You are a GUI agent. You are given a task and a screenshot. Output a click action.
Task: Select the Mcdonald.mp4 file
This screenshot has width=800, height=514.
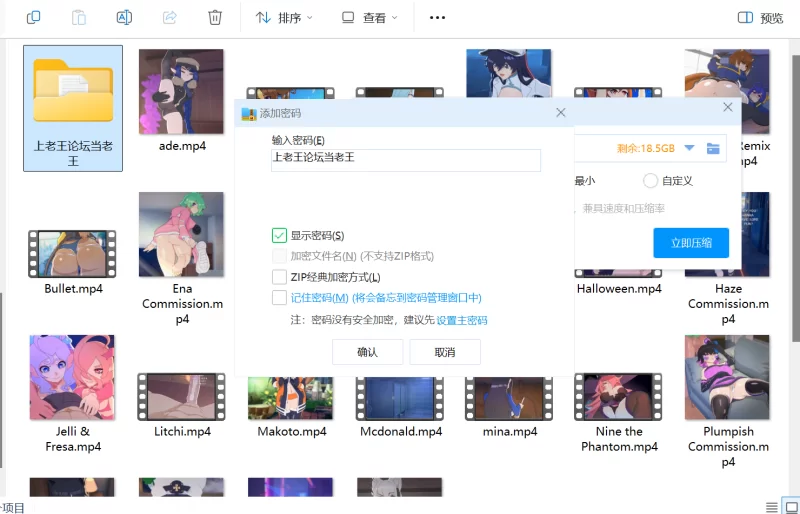[x=401, y=408]
